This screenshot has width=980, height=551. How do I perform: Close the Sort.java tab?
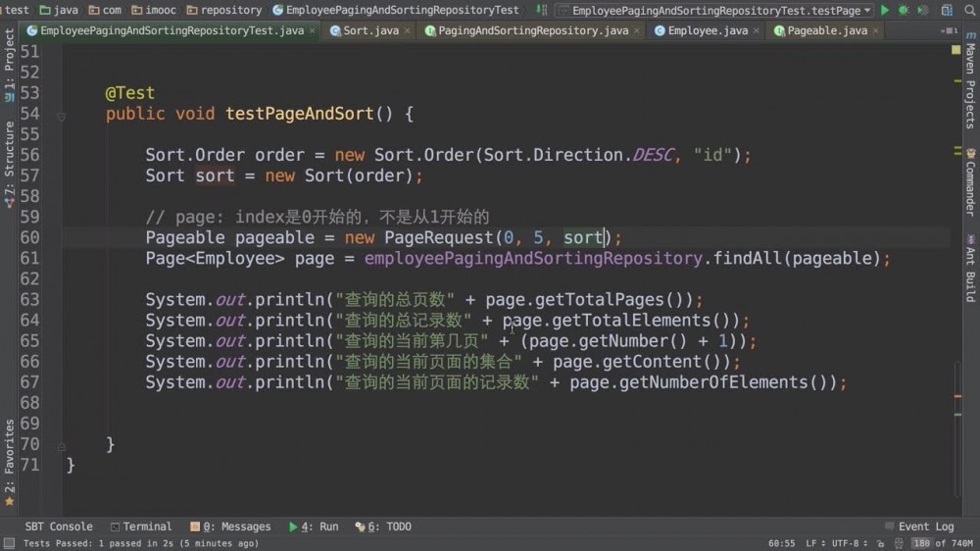408,30
